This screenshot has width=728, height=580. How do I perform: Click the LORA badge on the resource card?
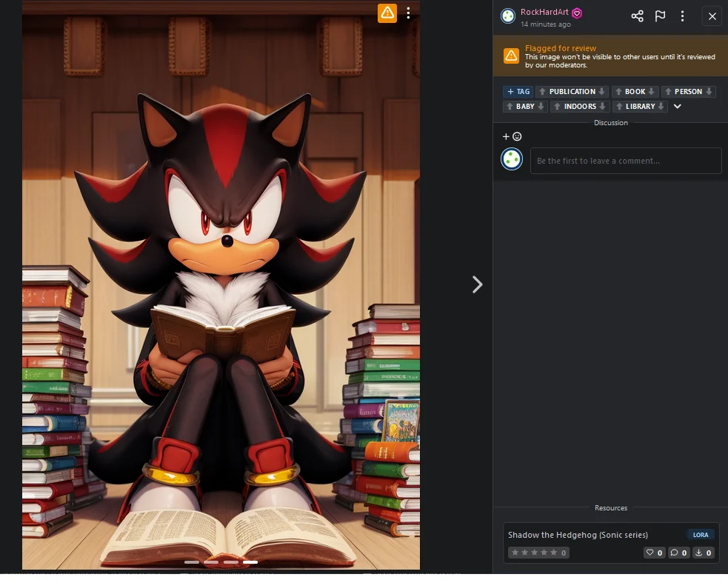click(x=700, y=536)
